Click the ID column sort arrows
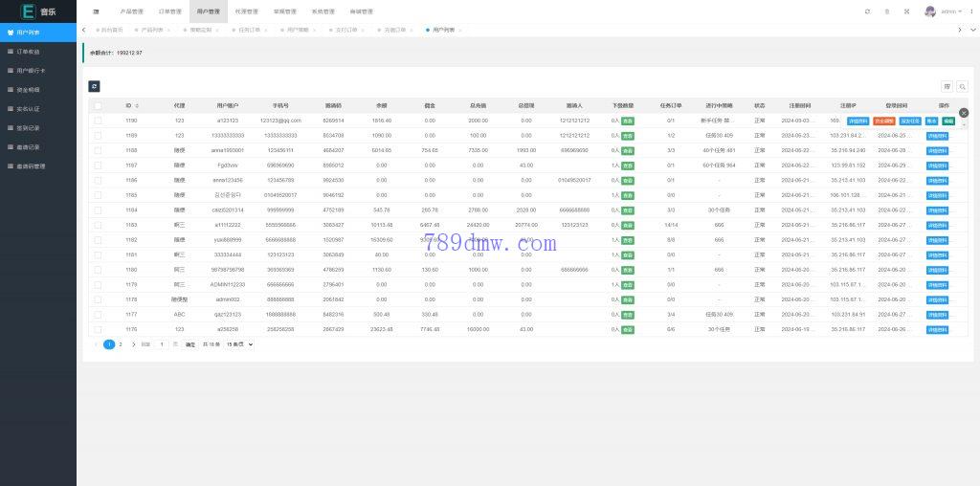 coord(137,105)
